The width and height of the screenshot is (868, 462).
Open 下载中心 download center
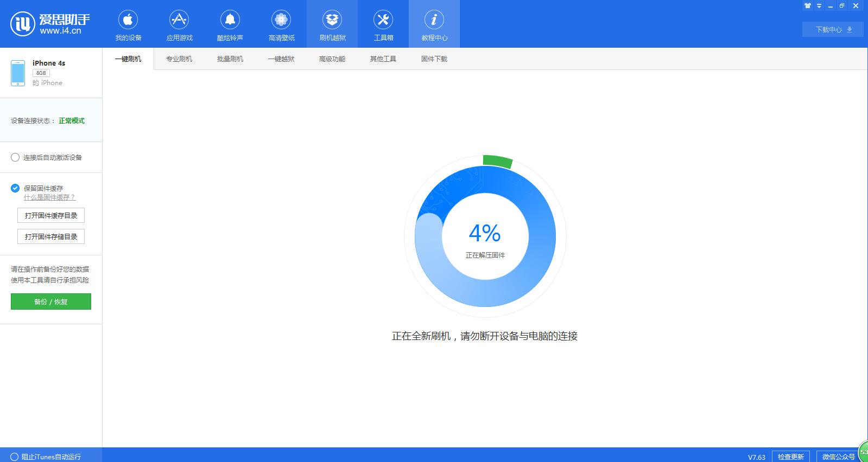click(833, 29)
